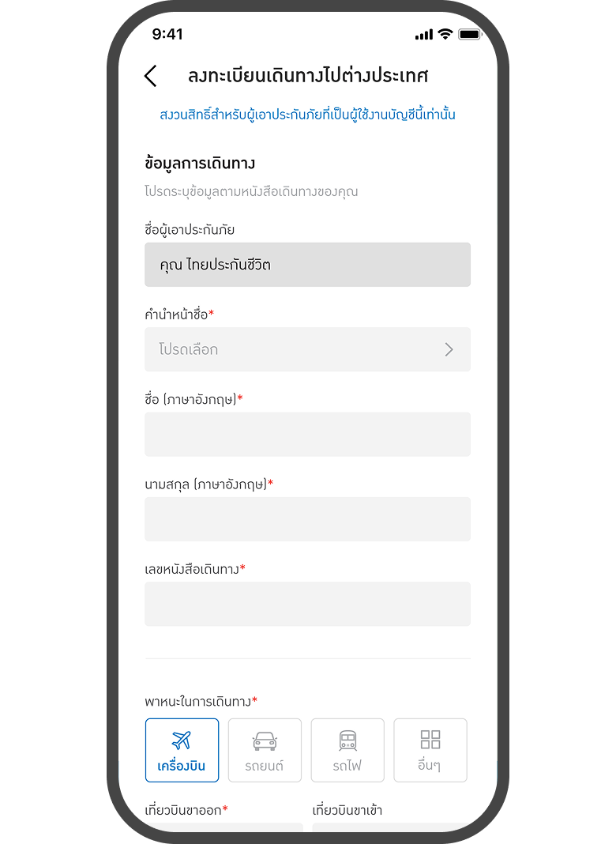Focus the เลขหนังสือเดินทาง input field
Image resolution: width=616 pixels, height=844 pixels.
(x=307, y=604)
